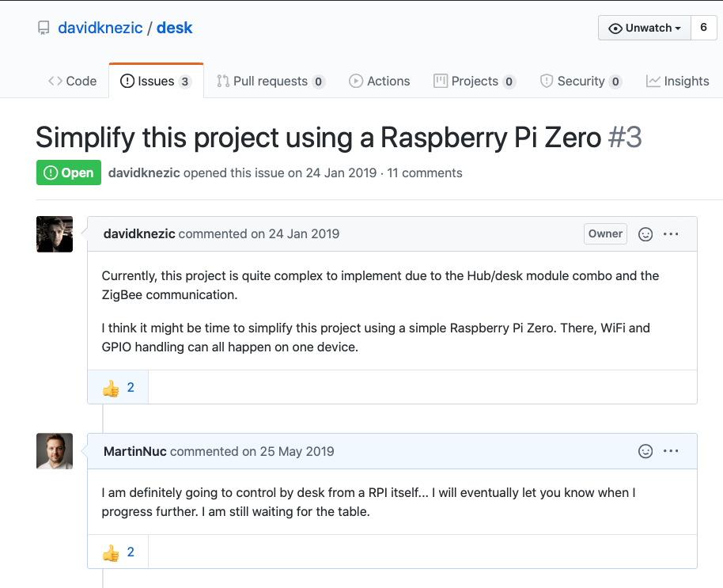Click the Owner badge on first comment
Screen dimensions: 723x588
click(605, 233)
